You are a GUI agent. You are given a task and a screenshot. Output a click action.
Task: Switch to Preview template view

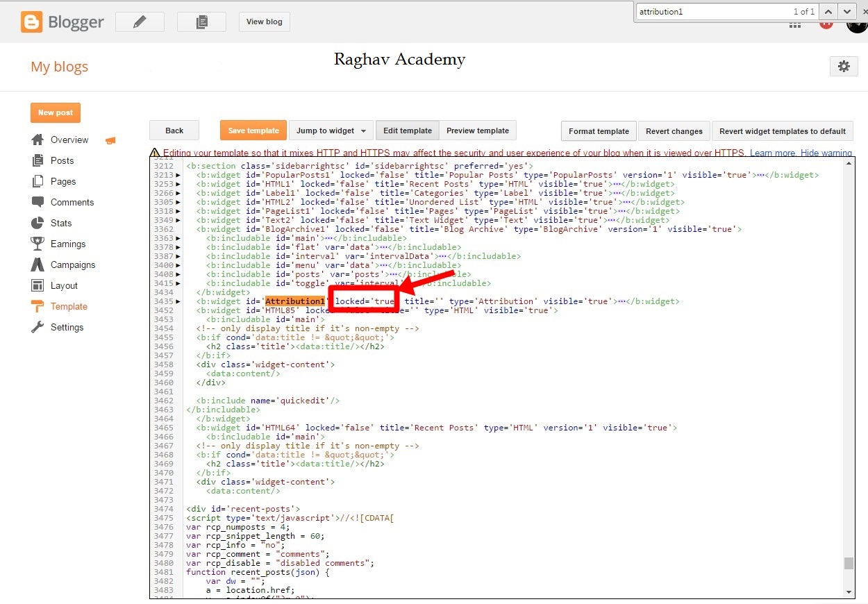coord(478,130)
